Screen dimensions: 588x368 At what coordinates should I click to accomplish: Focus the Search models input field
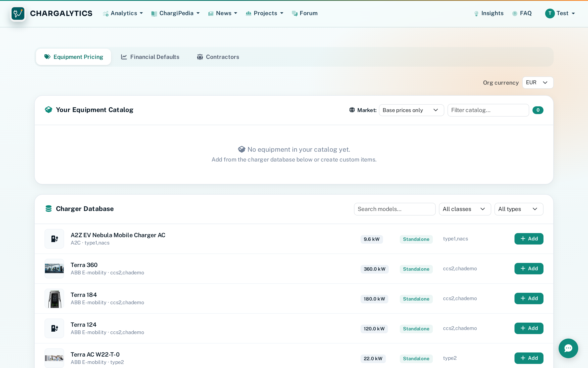[395, 209]
